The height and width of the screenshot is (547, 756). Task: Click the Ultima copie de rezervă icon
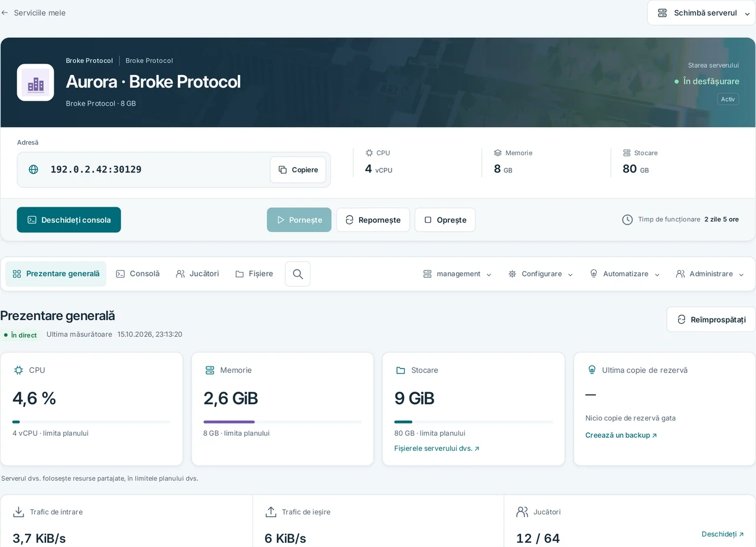pyautogui.click(x=592, y=370)
